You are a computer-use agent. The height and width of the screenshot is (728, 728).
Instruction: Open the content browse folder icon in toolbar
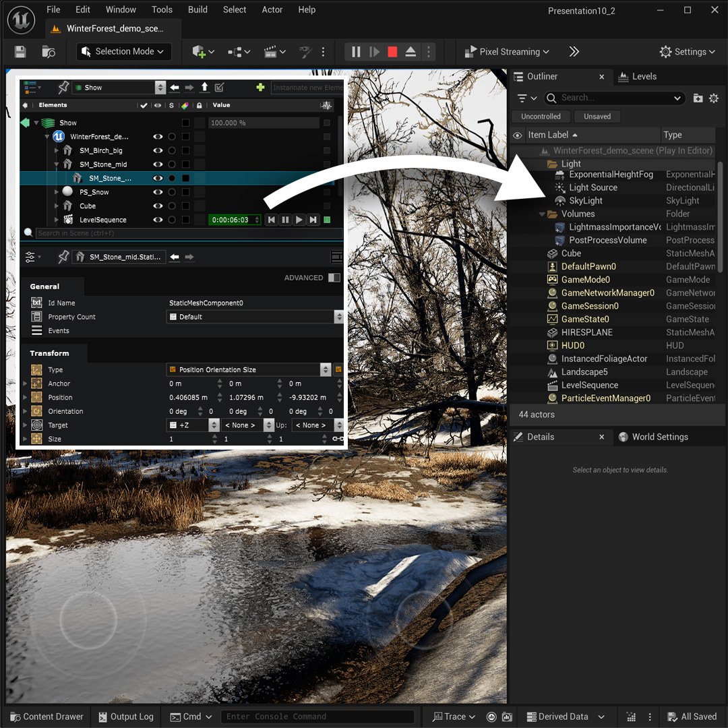49,51
